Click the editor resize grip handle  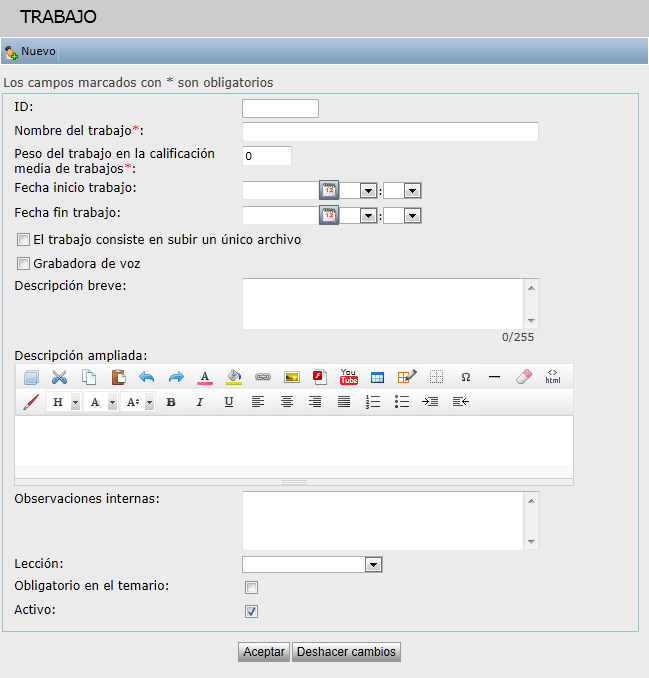pyautogui.click(x=294, y=482)
